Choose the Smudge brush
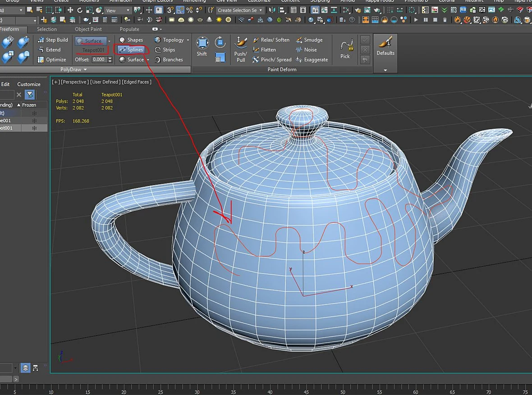 point(309,40)
